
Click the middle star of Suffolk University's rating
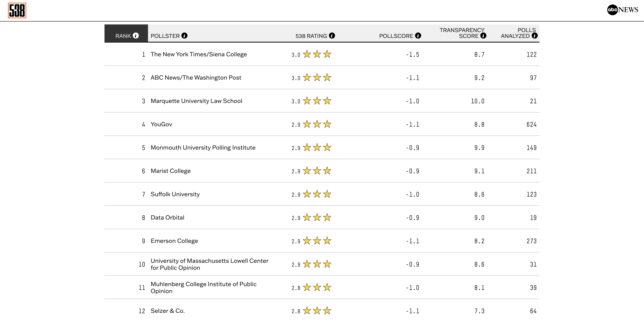coord(317,194)
